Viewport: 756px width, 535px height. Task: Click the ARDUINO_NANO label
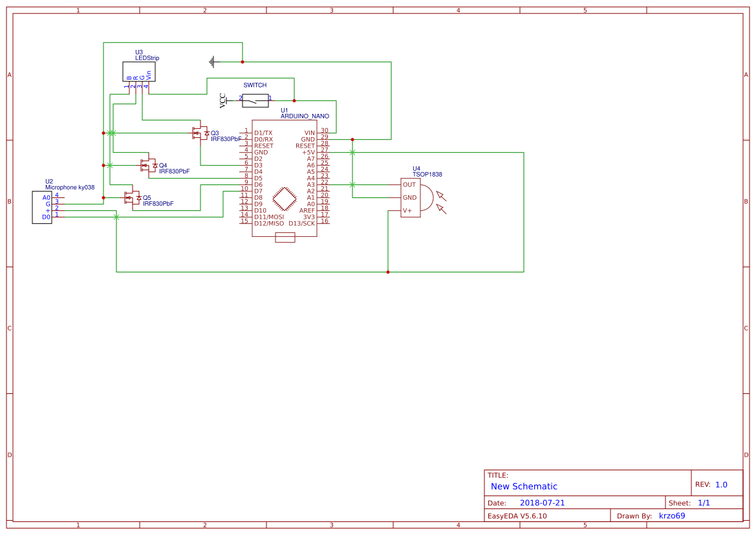point(305,116)
